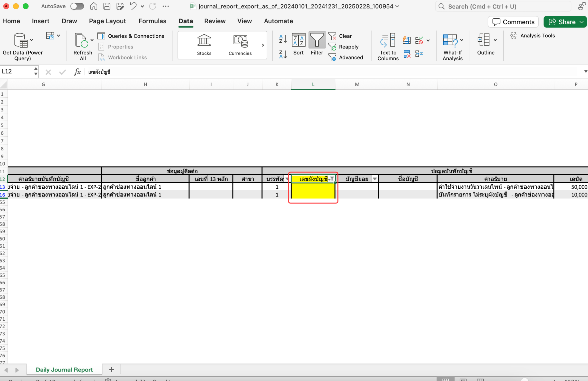Image resolution: width=588 pixels, height=381 pixels.
Task: Expand the formula bar chevron
Action: click(585, 72)
